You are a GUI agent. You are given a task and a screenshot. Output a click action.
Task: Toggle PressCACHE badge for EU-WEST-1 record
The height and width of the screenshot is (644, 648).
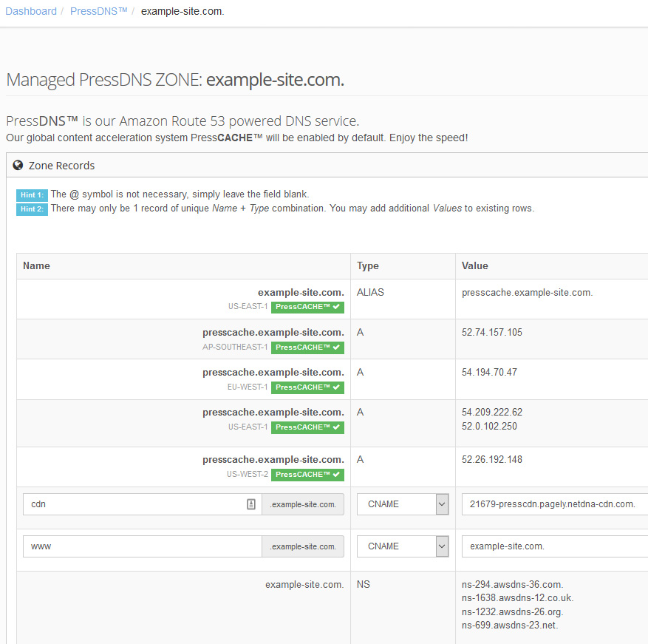tap(307, 387)
